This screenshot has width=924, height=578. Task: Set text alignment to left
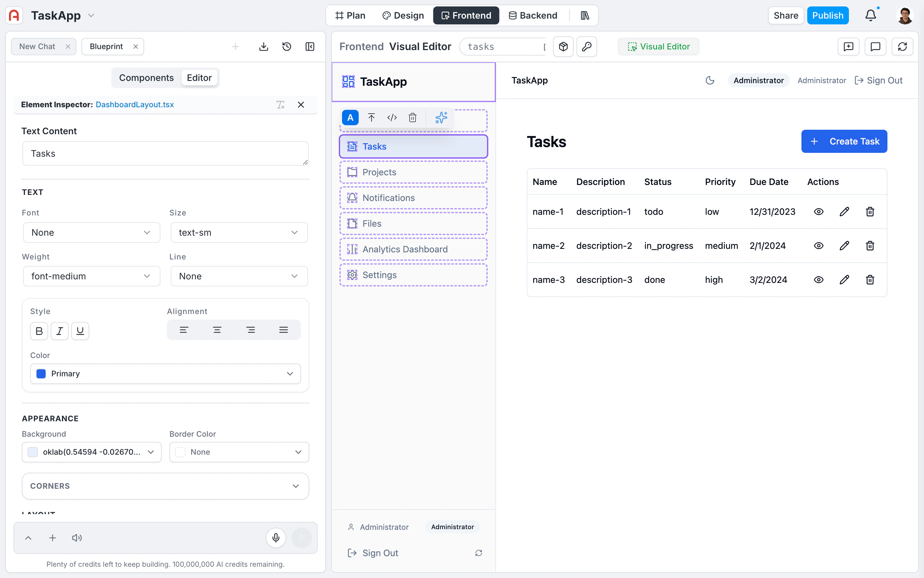tap(184, 330)
